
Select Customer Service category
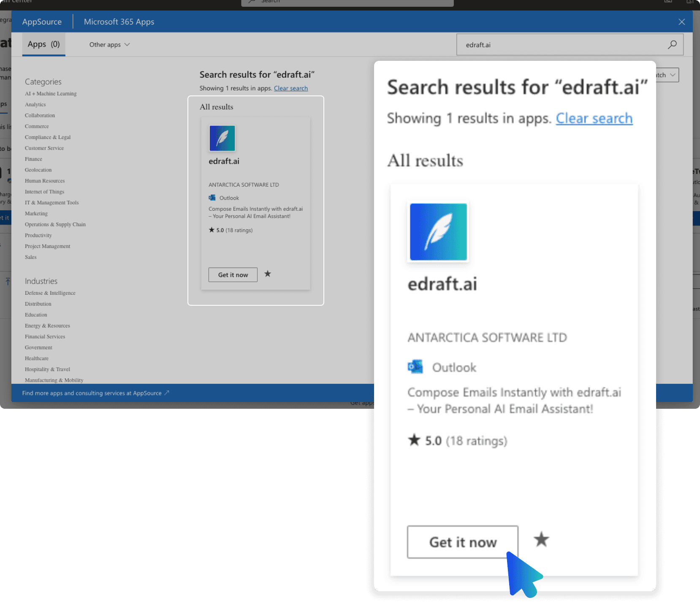pyautogui.click(x=44, y=148)
